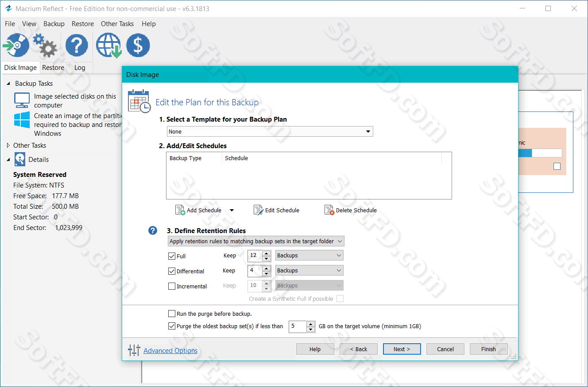Increase the purge GB threshold spinner
The height and width of the screenshot is (387, 588).
click(310, 324)
